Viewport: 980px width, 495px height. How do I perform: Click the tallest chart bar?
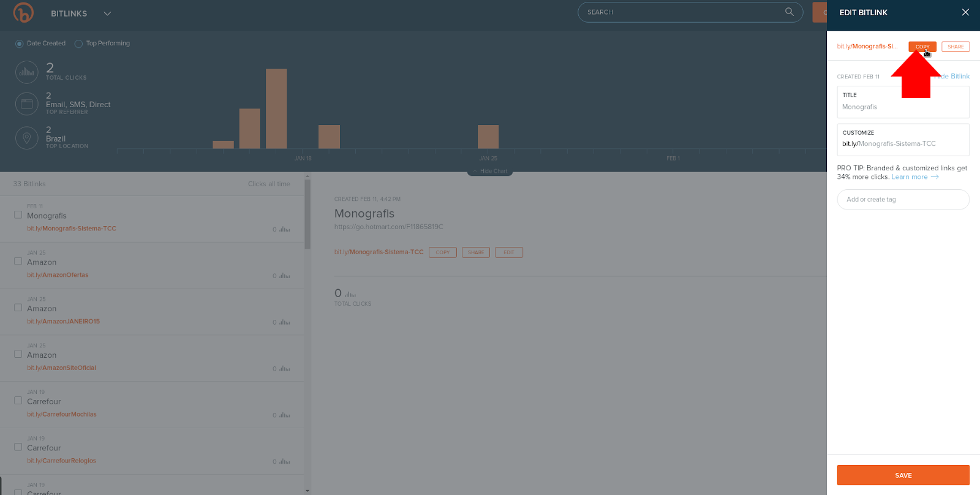pyautogui.click(x=276, y=108)
